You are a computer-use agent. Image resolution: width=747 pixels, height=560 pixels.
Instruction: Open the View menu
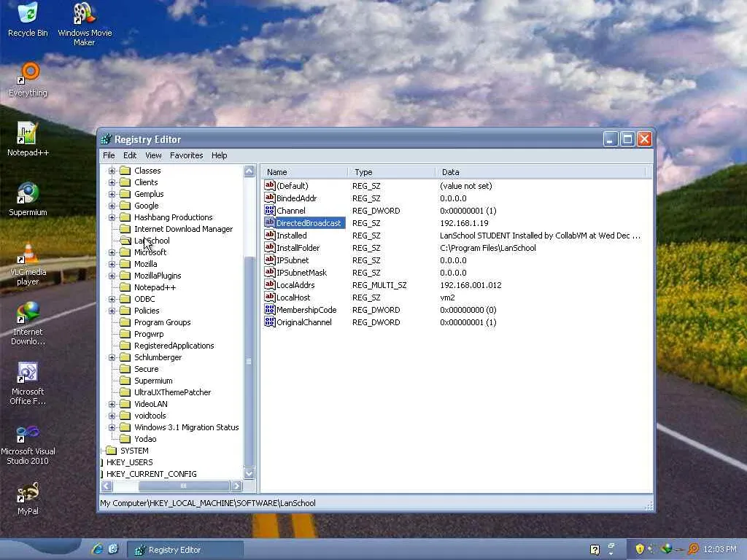click(x=153, y=155)
